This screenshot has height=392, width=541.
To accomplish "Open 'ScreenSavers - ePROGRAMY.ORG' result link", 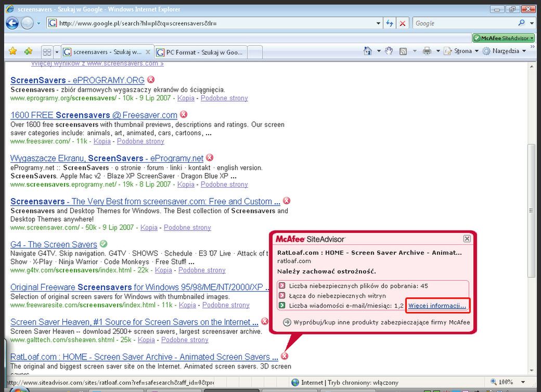I will click(78, 81).
